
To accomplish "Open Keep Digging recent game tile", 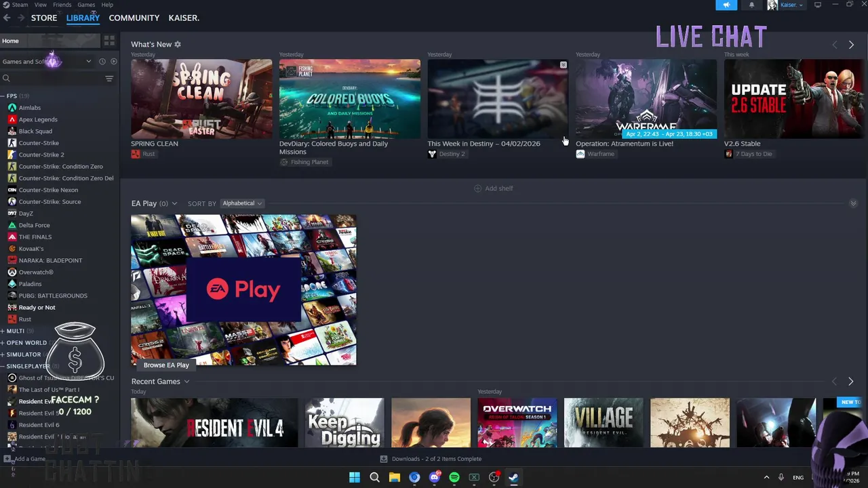I will [344, 423].
